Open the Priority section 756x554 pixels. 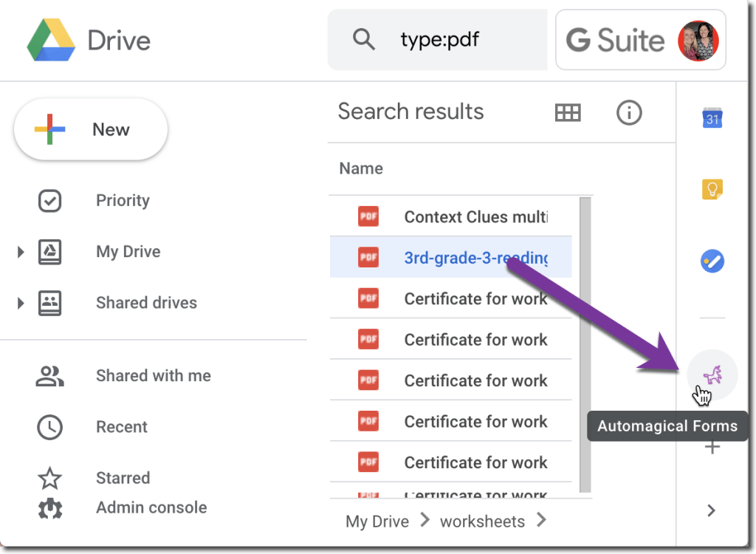coord(123,200)
